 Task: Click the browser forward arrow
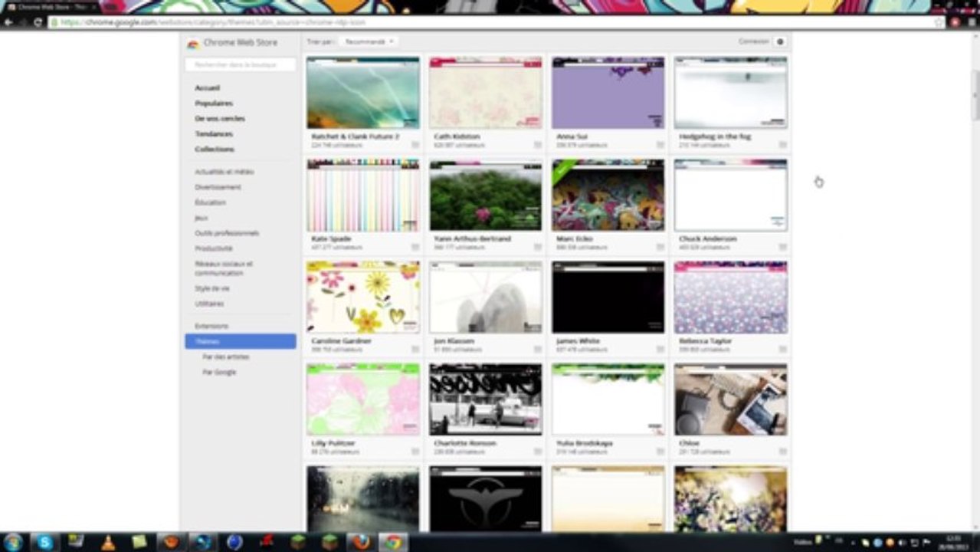click(x=23, y=22)
